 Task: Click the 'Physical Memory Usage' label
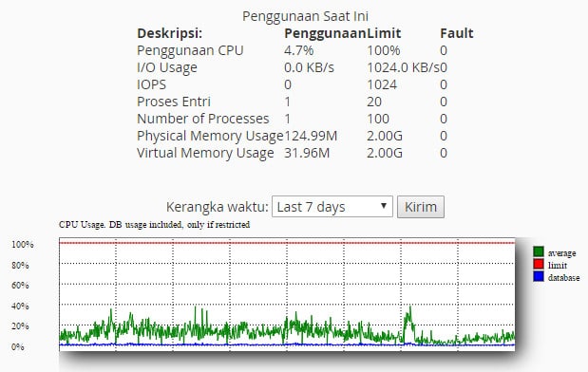coord(210,136)
